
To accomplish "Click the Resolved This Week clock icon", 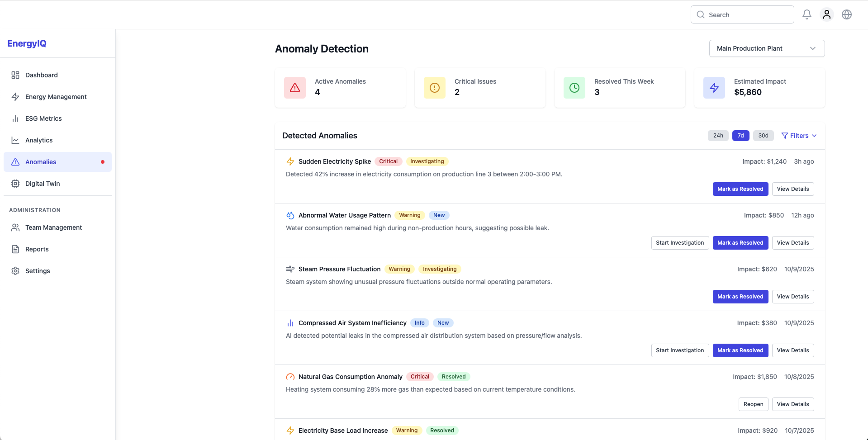I will tap(574, 88).
